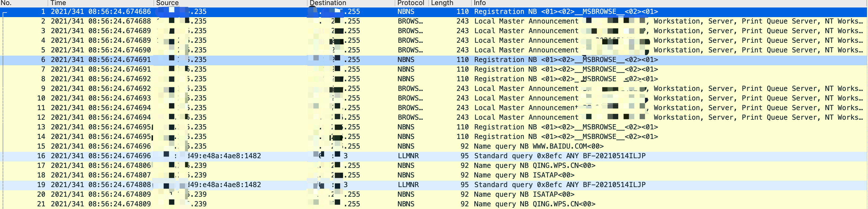868x209 pixels.
Task: Sort by the Protocol column header
Action: [410, 3]
